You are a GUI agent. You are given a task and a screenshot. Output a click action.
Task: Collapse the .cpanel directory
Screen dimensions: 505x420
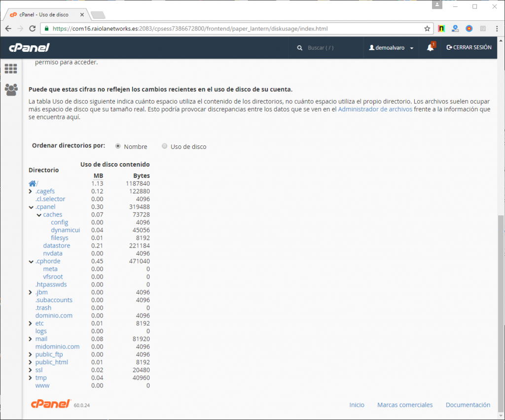tap(31, 207)
